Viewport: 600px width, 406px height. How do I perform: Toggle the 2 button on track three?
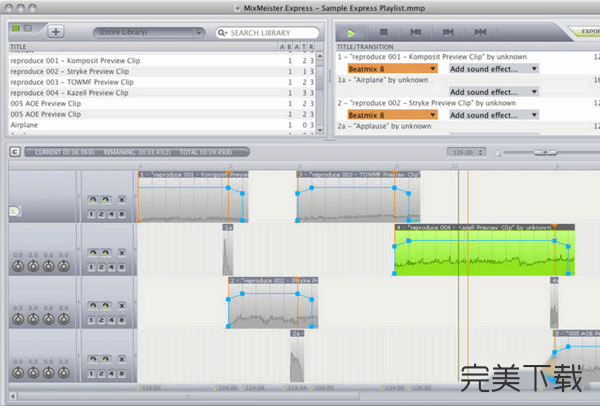pos(101,320)
